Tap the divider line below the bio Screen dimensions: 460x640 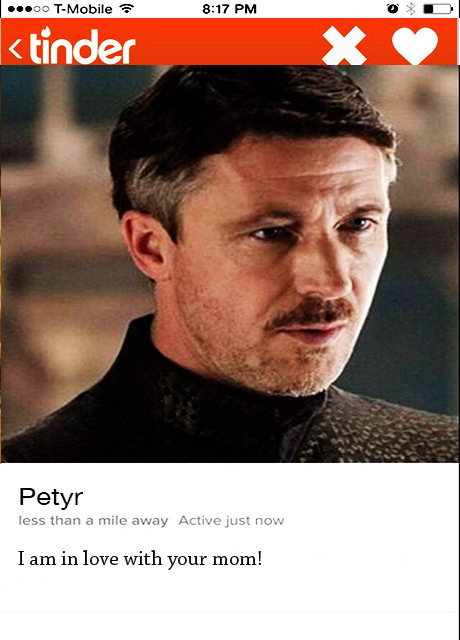[x=230, y=611]
